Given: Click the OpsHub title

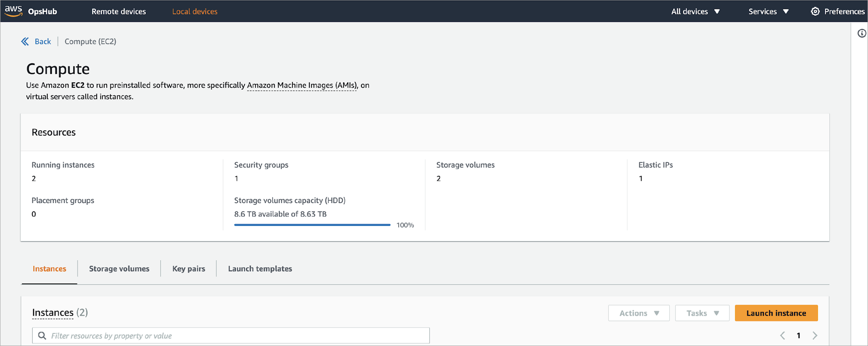Looking at the screenshot, I should (42, 11).
